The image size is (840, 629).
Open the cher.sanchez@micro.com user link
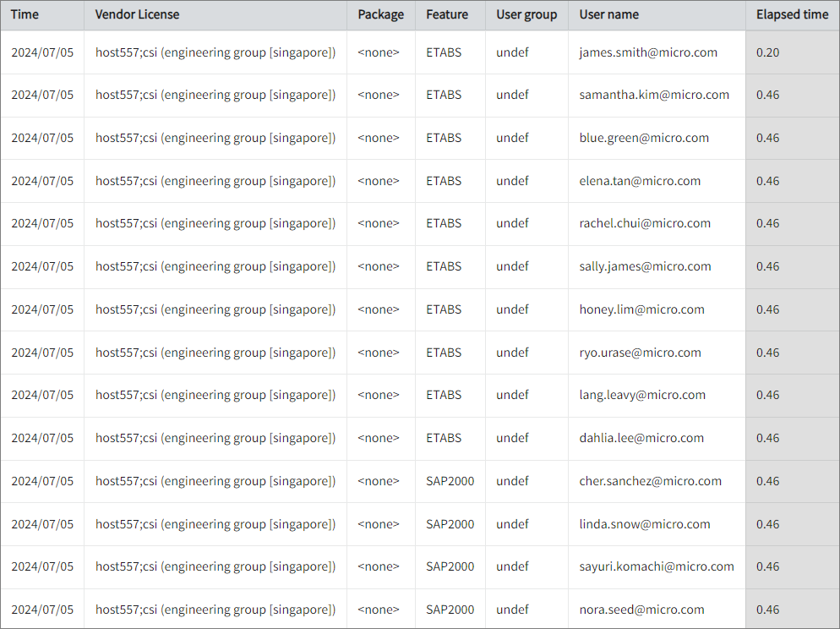click(x=652, y=480)
